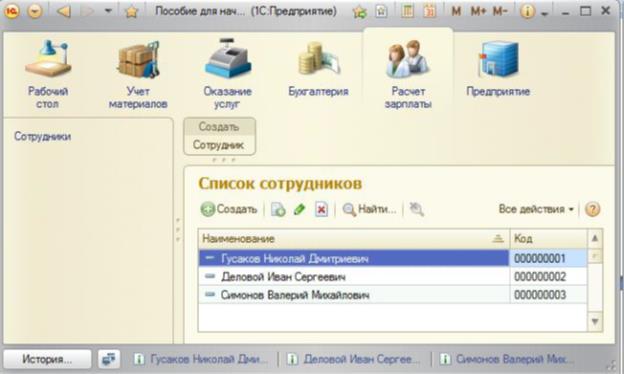Open Гусаков Николай Дми... link in status bar

pyautogui.click(x=202, y=359)
